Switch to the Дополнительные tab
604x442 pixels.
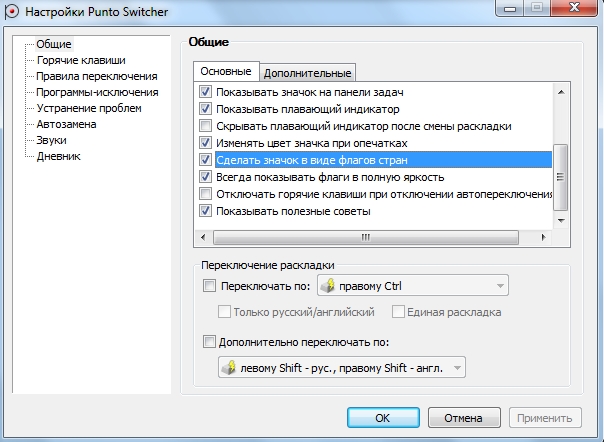(307, 73)
